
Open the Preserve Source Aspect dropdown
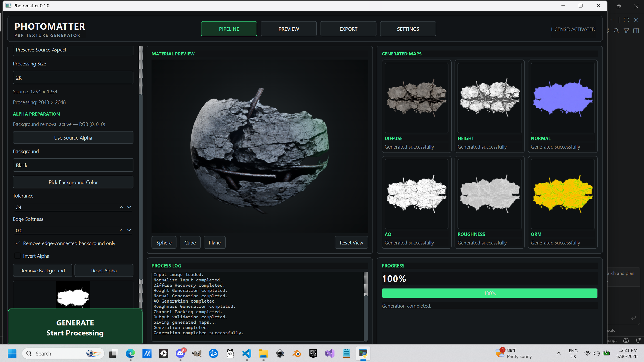tap(73, 50)
